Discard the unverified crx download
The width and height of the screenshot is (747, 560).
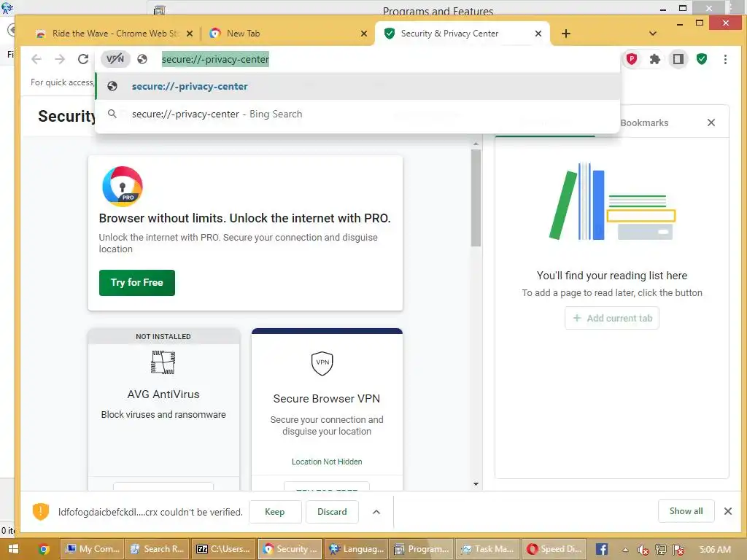(332, 511)
